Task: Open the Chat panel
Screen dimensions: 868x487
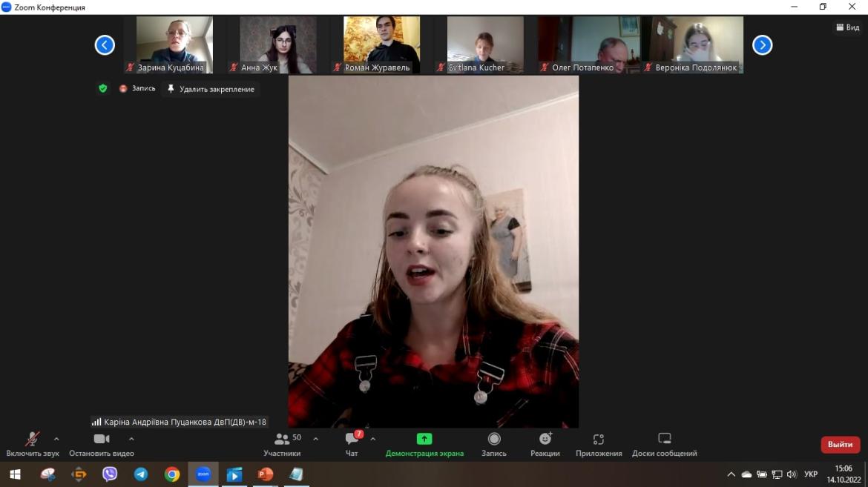Action: pyautogui.click(x=352, y=444)
